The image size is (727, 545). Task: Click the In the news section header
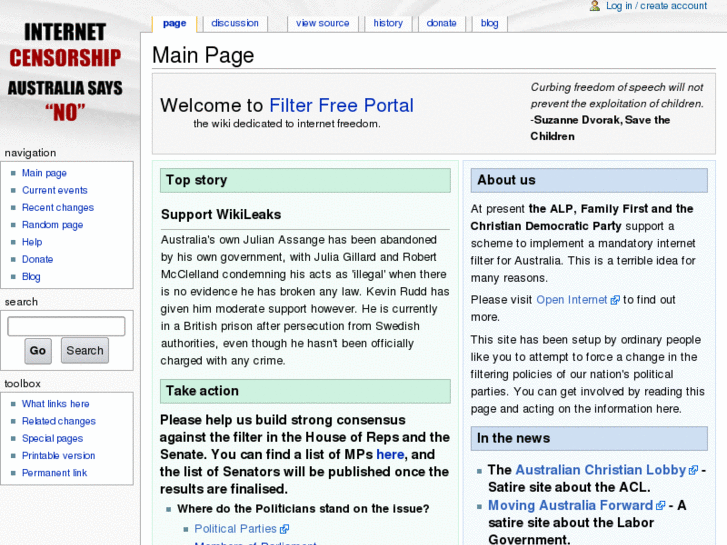(x=589, y=438)
